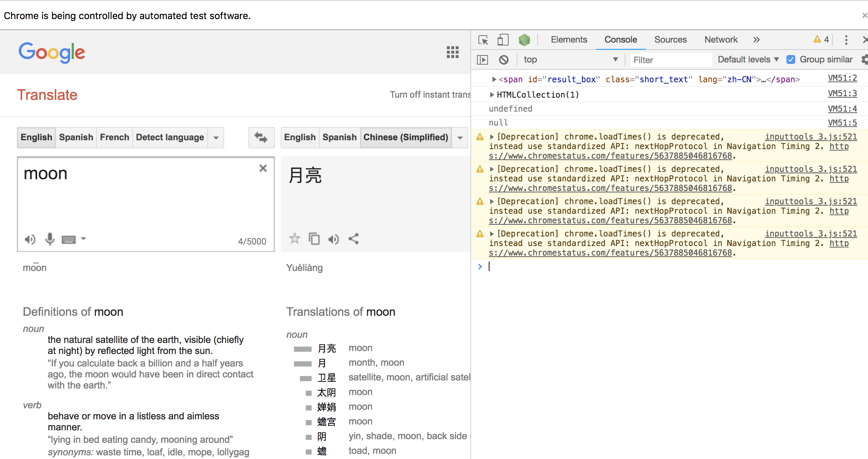Viewport: 868px width, 459px height.
Task: Open the VM51:3 source link
Action: point(842,94)
